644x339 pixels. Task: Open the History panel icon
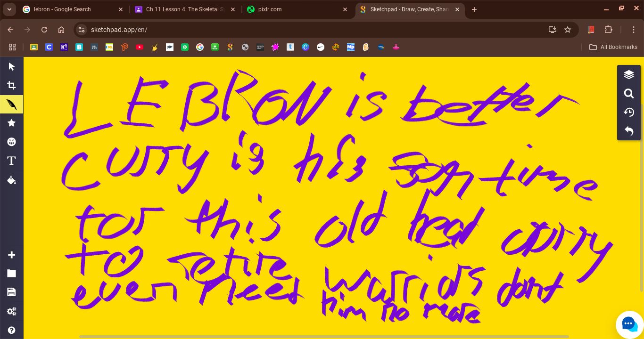[628, 113]
